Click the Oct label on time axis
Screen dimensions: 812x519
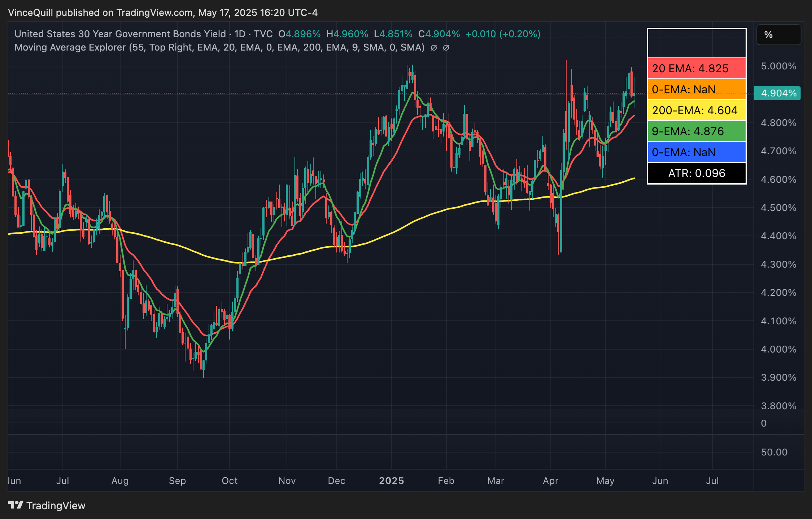(x=230, y=481)
